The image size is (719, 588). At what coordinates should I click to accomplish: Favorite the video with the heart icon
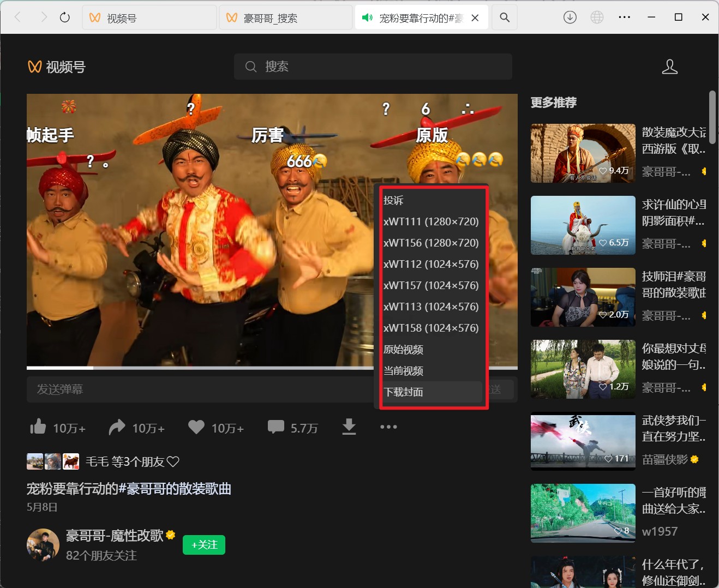(196, 427)
